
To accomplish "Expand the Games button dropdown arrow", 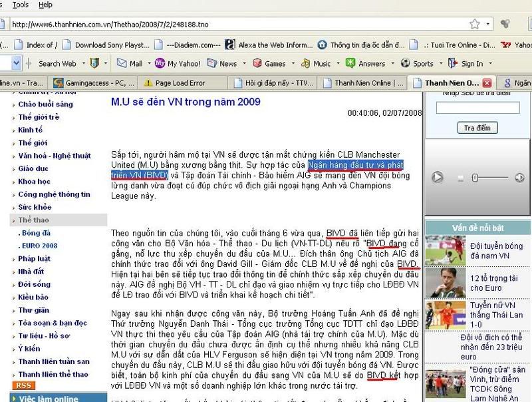I will (x=293, y=63).
